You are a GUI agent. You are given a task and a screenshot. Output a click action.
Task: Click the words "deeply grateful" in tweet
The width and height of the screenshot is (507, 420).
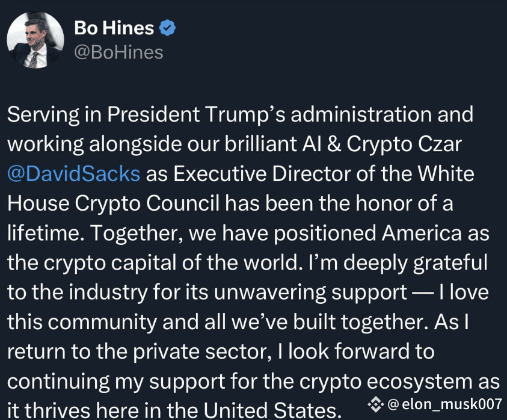[x=416, y=263]
